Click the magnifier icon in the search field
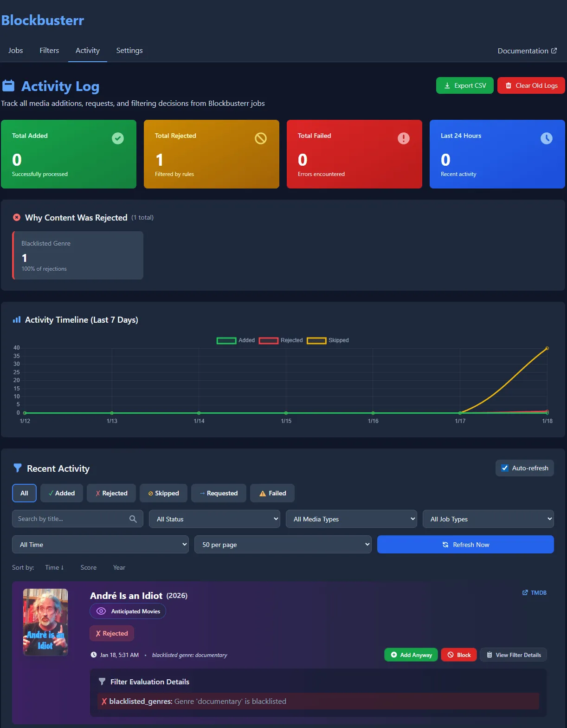 coord(133,519)
